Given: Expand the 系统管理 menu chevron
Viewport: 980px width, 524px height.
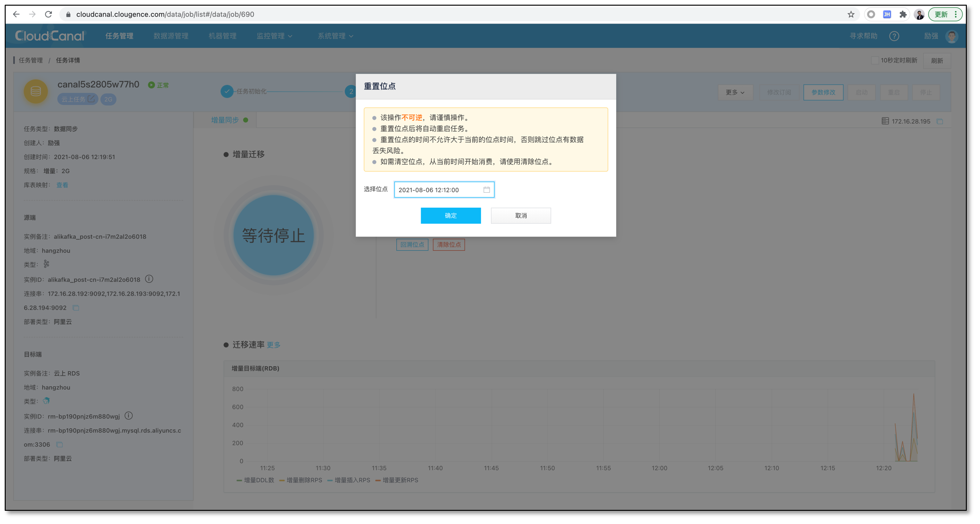Looking at the screenshot, I should 352,36.
